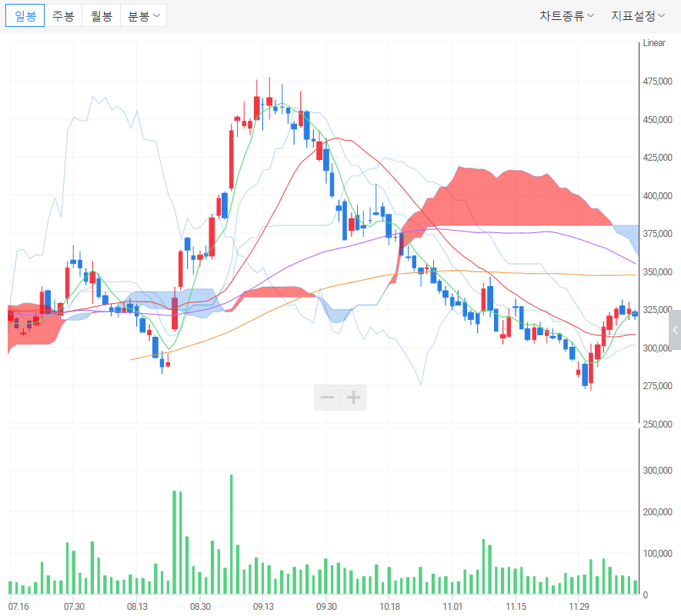Click the 11.29 date axis label

pos(579,607)
